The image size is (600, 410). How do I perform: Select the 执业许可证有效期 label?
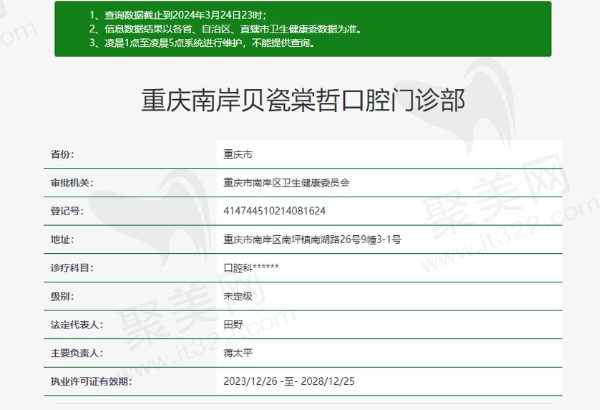91,381
